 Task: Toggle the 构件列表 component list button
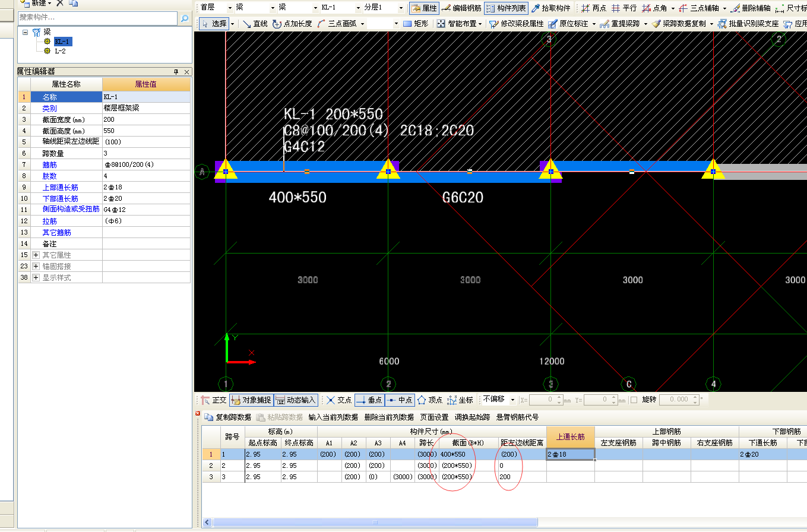pos(506,8)
